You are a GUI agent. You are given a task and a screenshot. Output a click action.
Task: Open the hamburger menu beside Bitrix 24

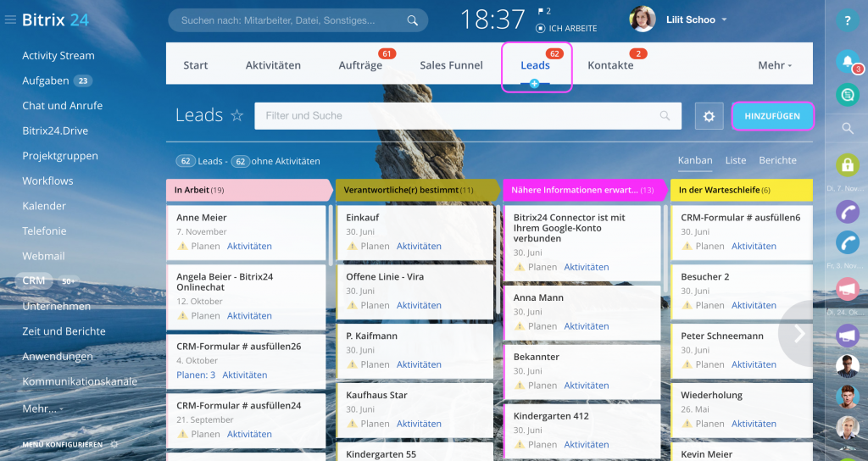10,20
